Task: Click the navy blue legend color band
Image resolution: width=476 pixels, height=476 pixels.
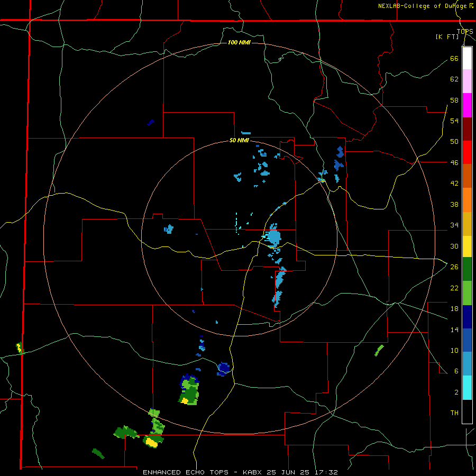Action: [x=467, y=317]
